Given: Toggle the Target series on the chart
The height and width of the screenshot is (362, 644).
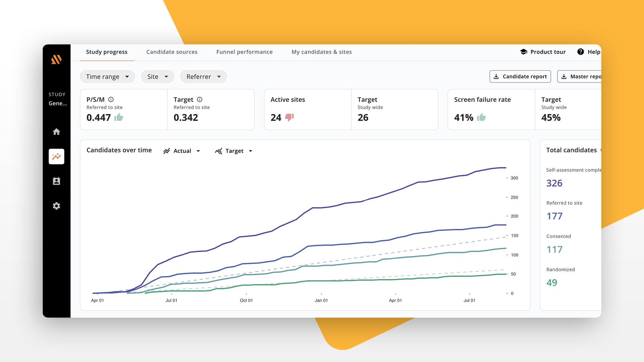Looking at the screenshot, I should coord(233,151).
